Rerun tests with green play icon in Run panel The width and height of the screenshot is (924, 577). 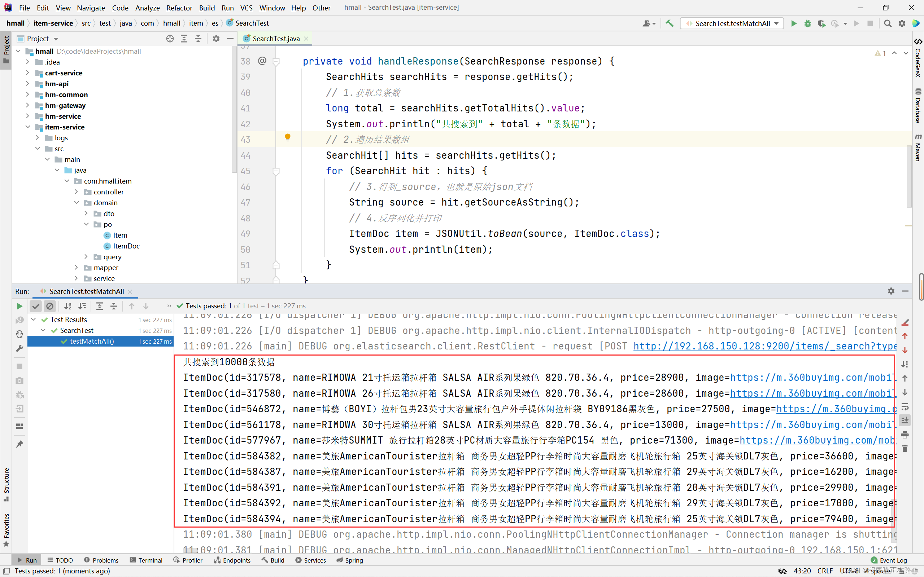pos(19,306)
